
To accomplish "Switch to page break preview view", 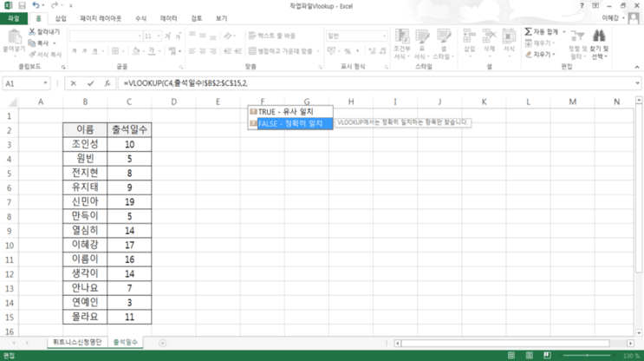I will (x=547, y=355).
